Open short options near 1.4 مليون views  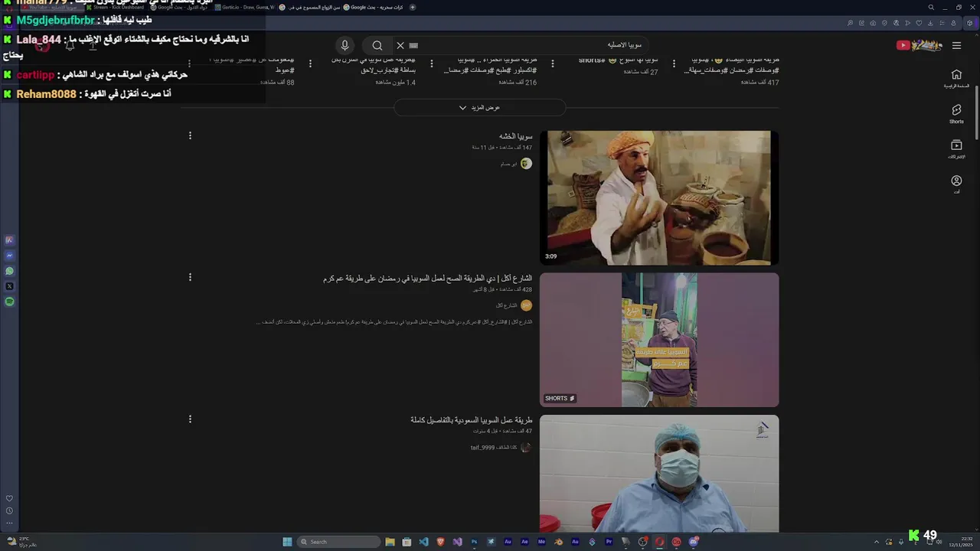pos(310,64)
